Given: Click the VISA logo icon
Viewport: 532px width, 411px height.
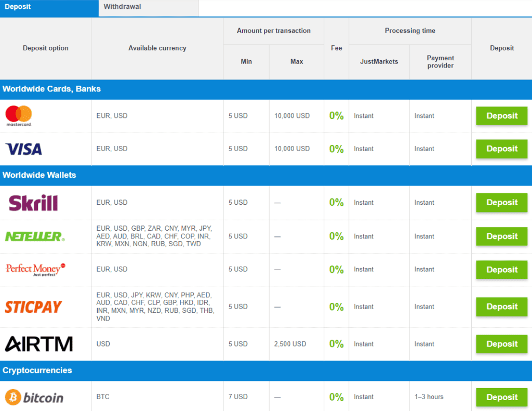Looking at the screenshot, I should point(23,149).
